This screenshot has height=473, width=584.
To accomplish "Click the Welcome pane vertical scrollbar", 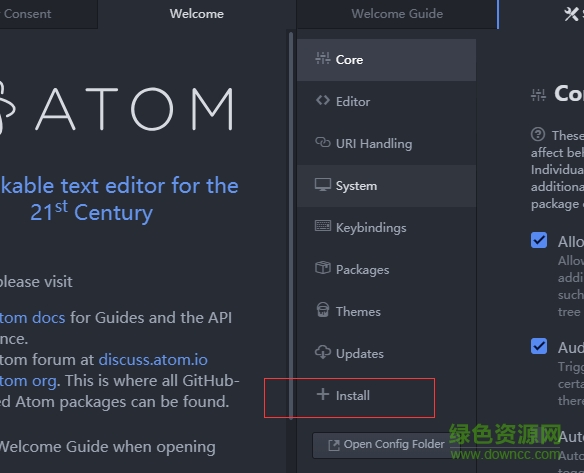I will click(x=291, y=225).
